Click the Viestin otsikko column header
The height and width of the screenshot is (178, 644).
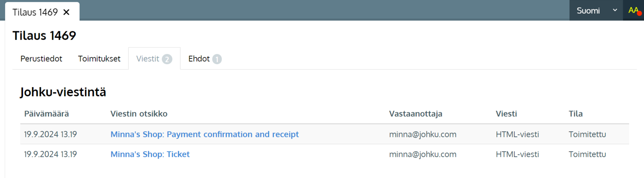click(139, 114)
